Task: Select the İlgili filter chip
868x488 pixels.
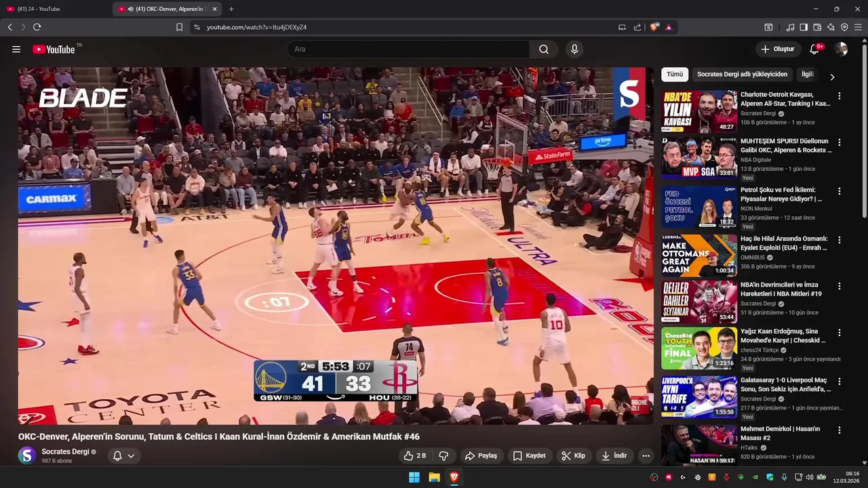Action: pos(807,75)
